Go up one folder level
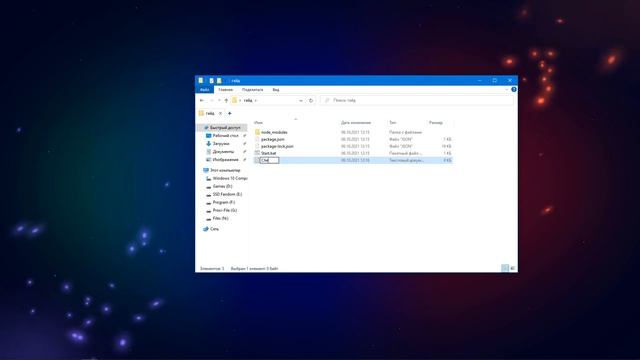This screenshot has height=360, width=640. 226,100
